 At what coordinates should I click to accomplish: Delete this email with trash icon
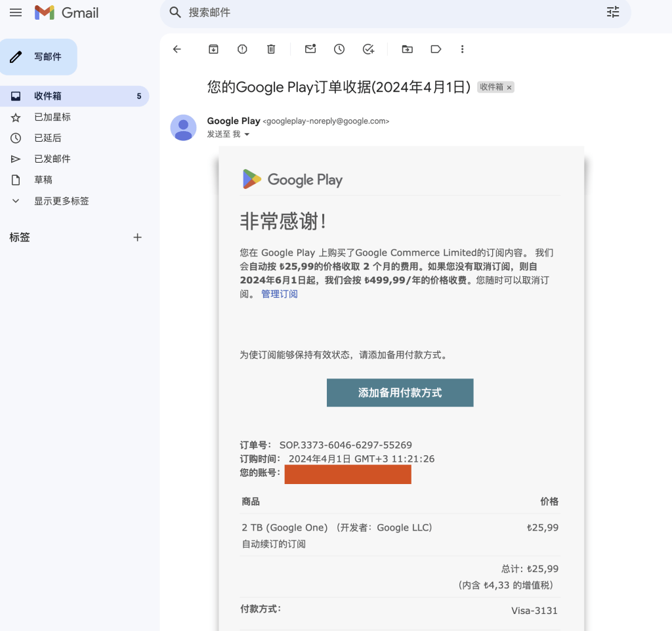(271, 49)
